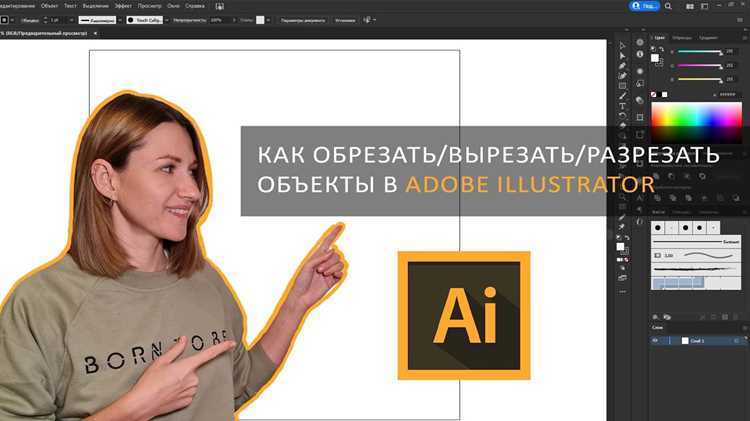
Task: Open the arrange documents icon
Action: click(x=690, y=6)
